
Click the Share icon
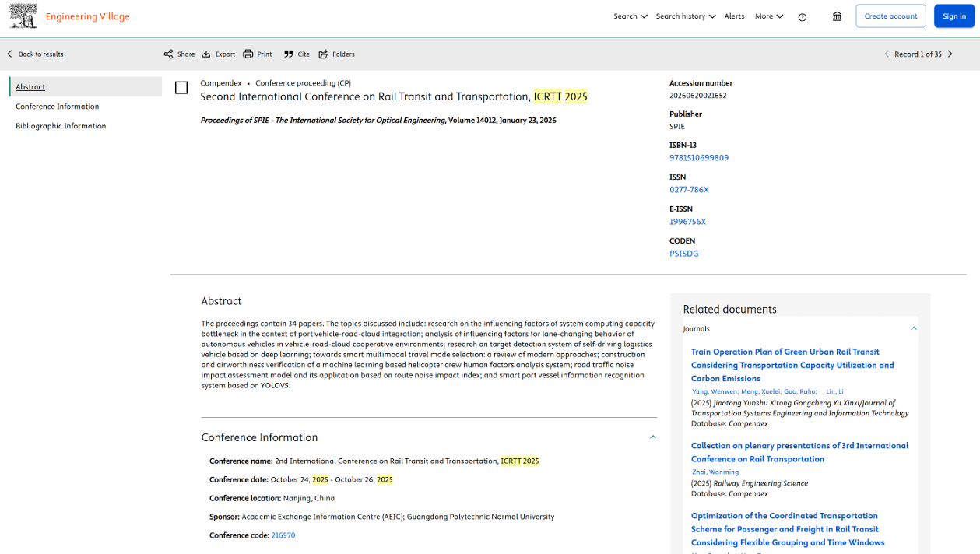click(168, 54)
